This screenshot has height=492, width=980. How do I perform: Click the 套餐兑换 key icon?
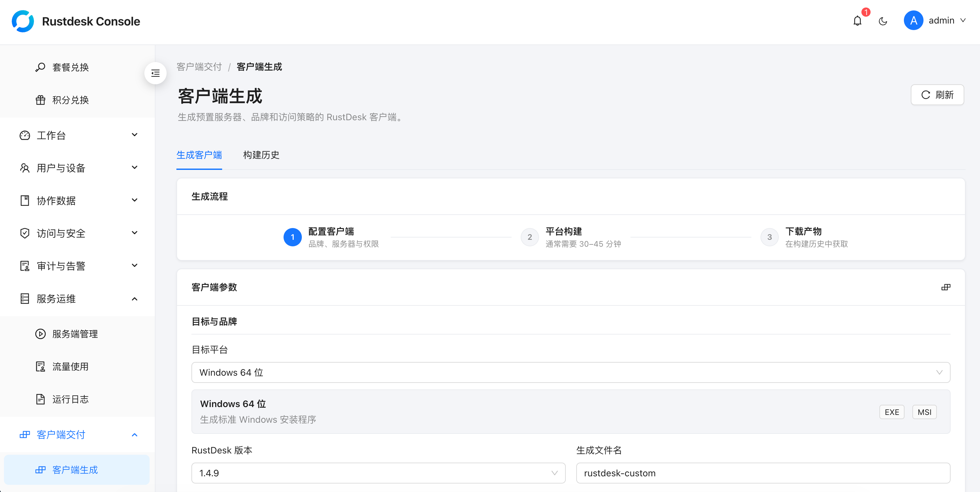click(40, 67)
